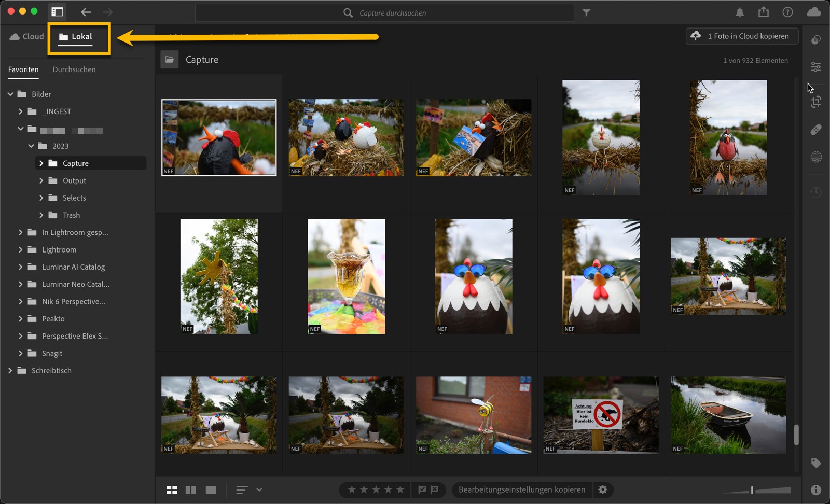The image size is (830, 504).
Task: Select the Crop and rotate tool
Action: click(815, 102)
